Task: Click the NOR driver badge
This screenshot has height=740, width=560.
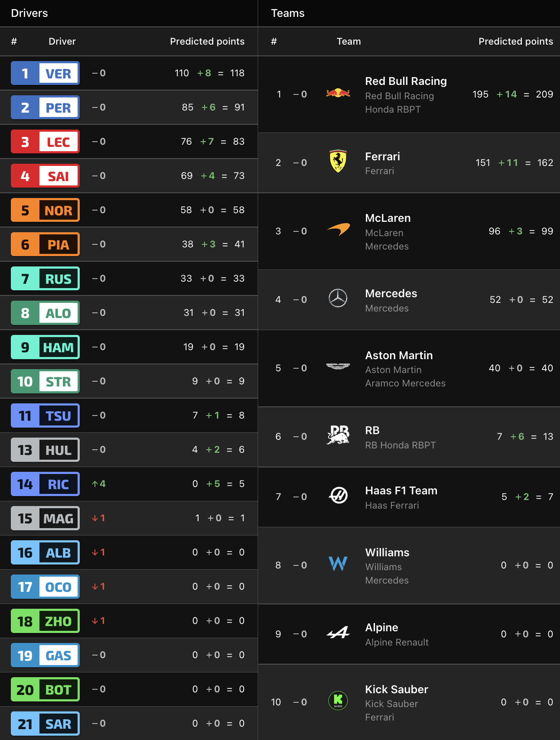Action: point(46,210)
